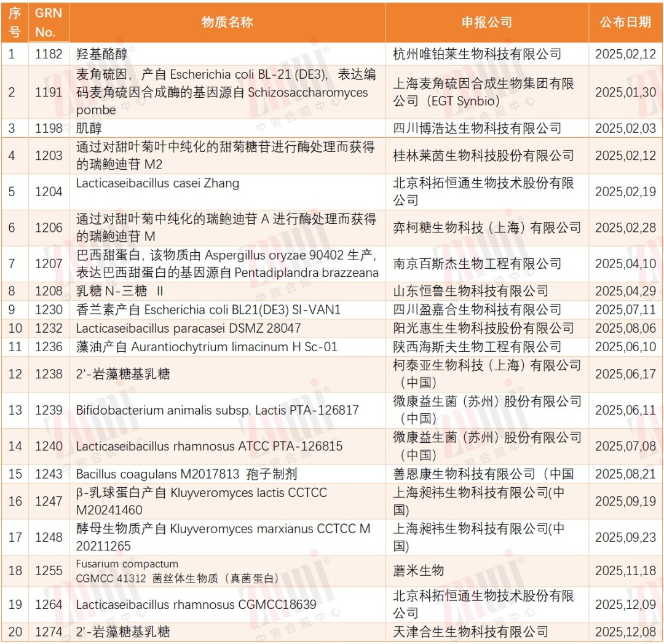The width and height of the screenshot is (664, 644).
Task: Select Lacticaseibacillus casei Zhang
Action: pyautogui.click(x=157, y=183)
